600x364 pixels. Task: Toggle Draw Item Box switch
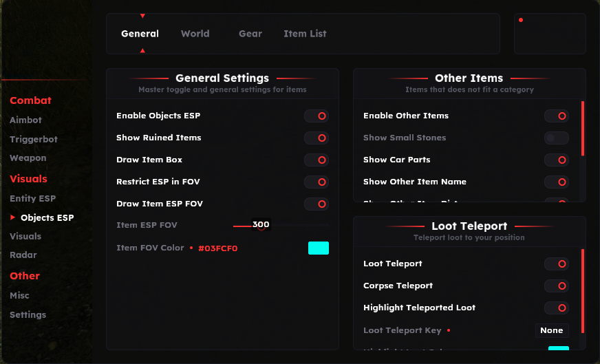click(x=317, y=160)
